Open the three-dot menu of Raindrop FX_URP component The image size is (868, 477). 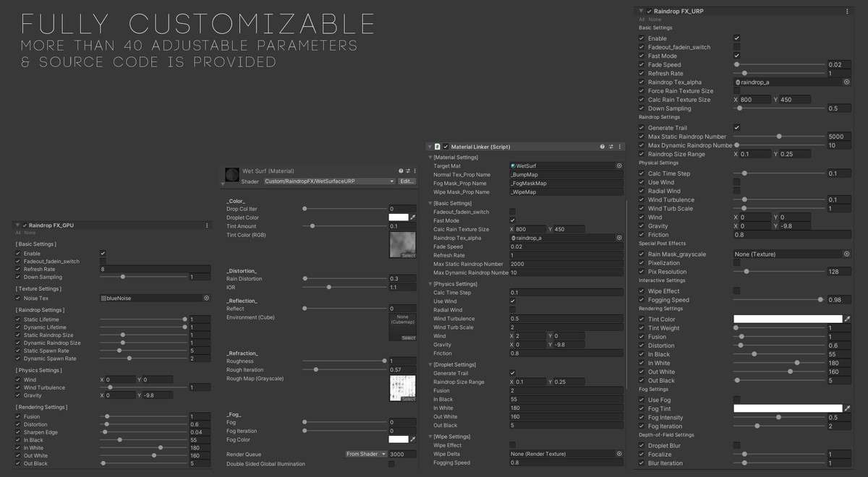point(848,11)
